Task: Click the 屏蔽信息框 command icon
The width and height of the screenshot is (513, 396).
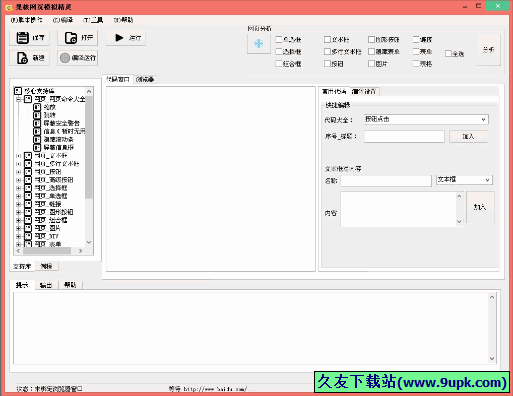Action: click(x=37, y=147)
